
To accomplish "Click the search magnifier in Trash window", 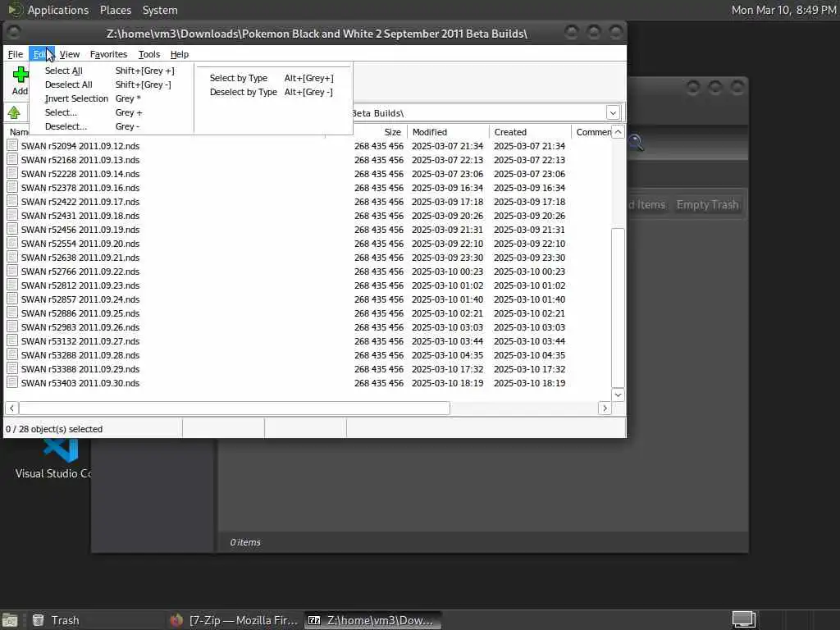I will point(636,143).
